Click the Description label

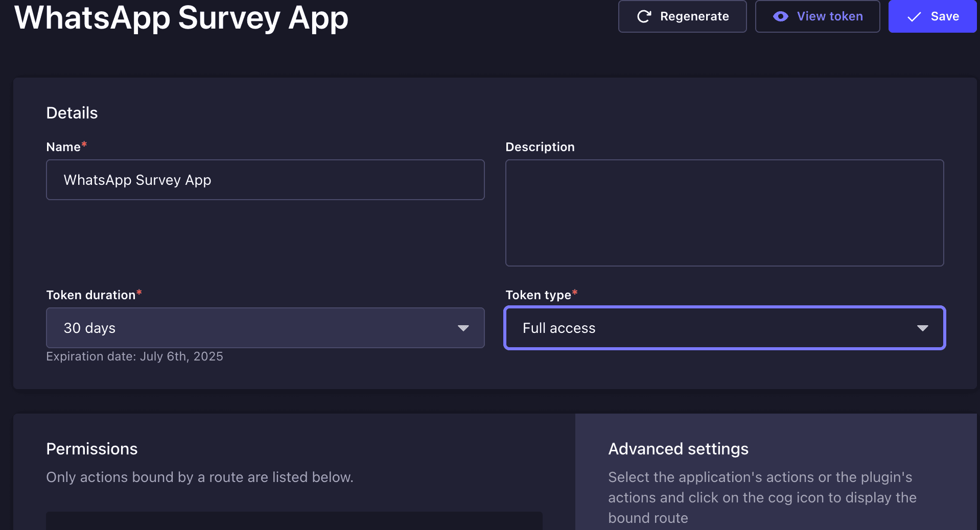point(540,147)
